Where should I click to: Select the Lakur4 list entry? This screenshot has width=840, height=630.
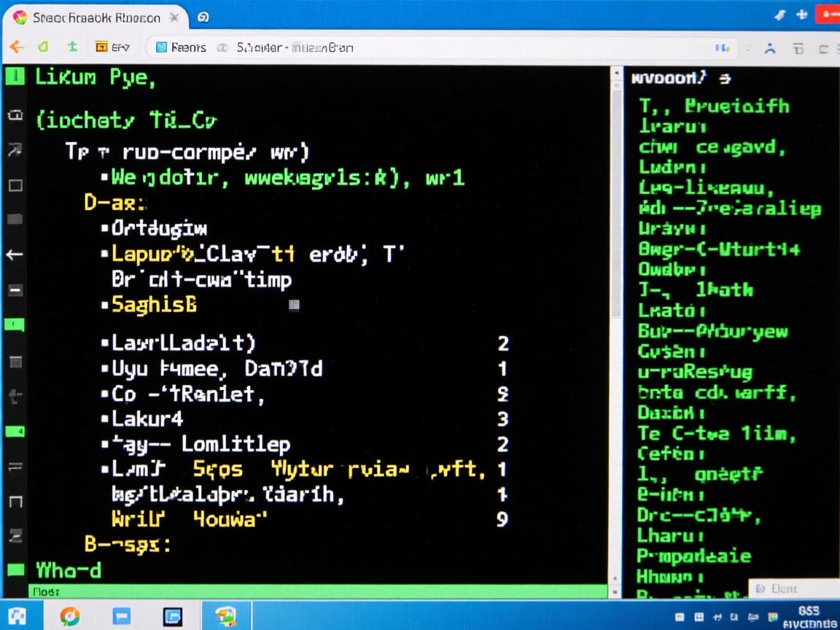pyautogui.click(x=147, y=419)
